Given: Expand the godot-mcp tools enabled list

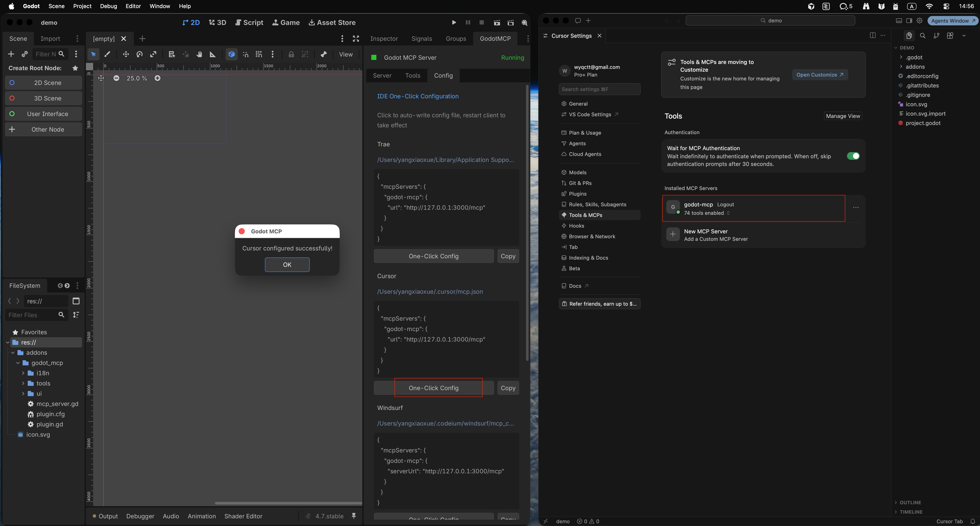Looking at the screenshot, I should tap(707, 213).
